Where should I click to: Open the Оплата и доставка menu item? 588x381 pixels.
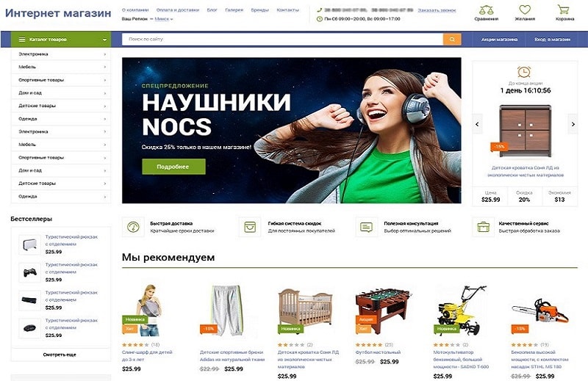click(178, 10)
